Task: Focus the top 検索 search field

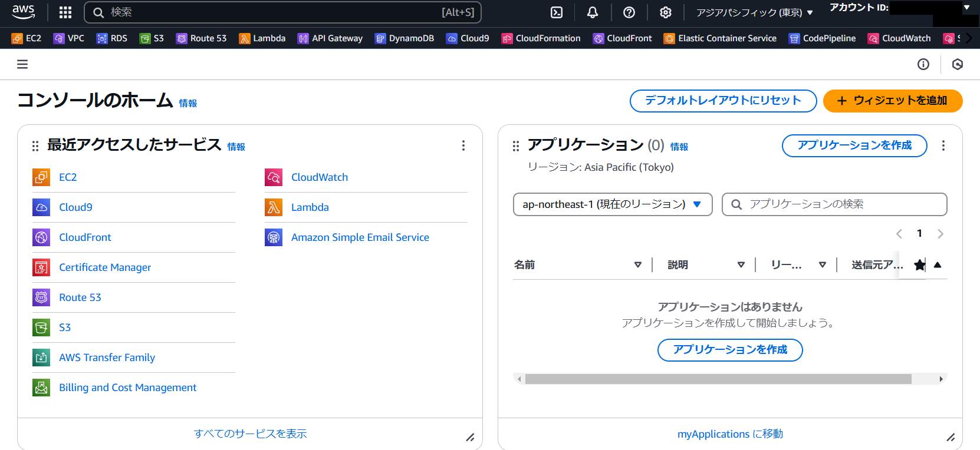Action: coord(283,12)
